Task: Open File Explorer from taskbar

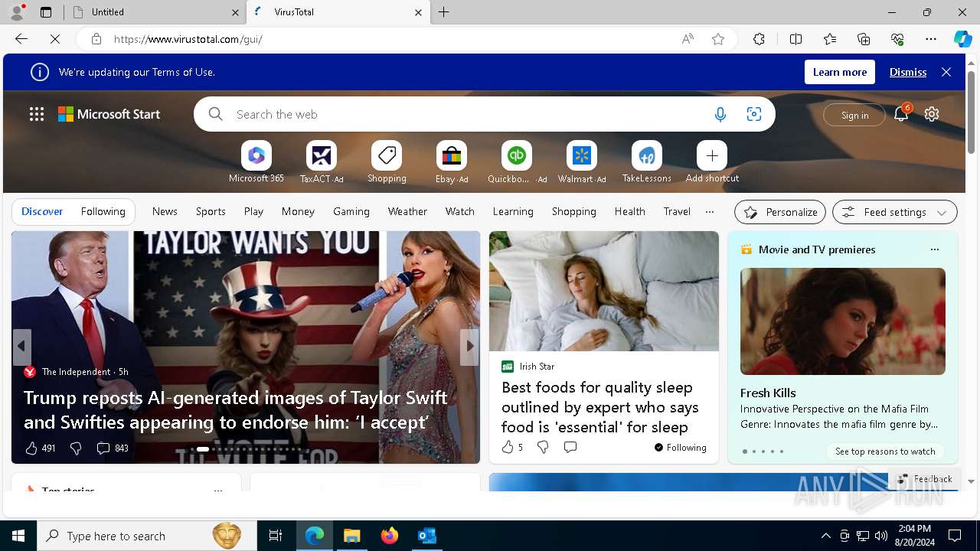Action: pyautogui.click(x=351, y=536)
